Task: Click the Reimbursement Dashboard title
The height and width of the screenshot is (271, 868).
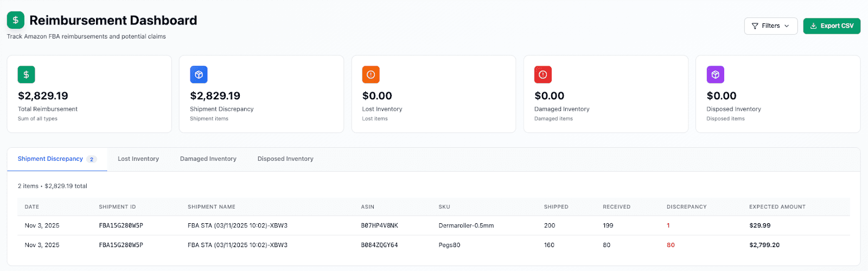Action: 113,20
